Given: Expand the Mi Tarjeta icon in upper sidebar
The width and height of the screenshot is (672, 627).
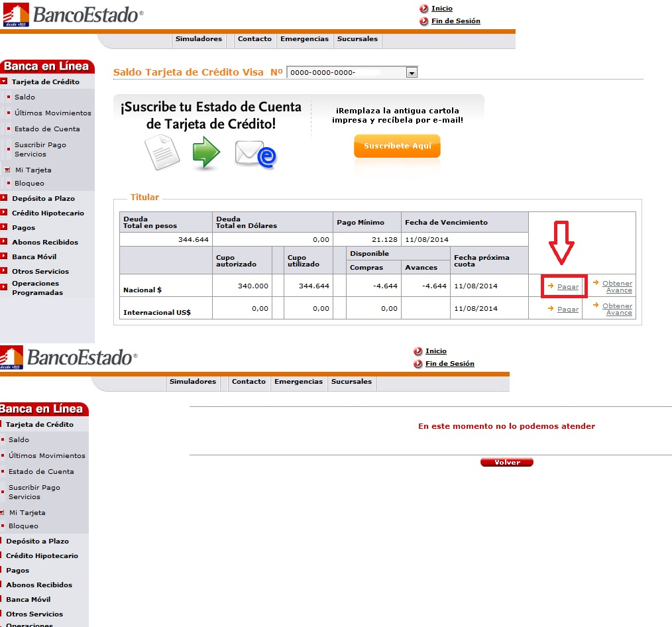Looking at the screenshot, I should point(7,170).
